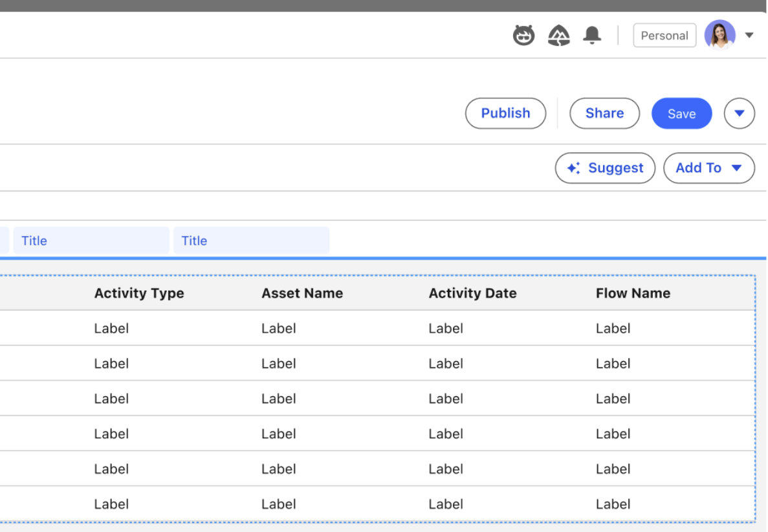
Task: Click the Suggest sparkle button
Action: click(605, 168)
